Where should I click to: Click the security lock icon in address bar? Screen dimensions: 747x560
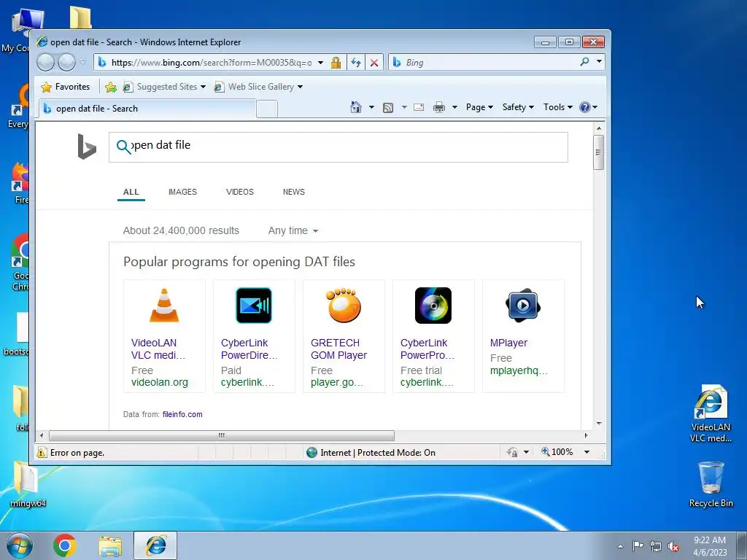click(336, 63)
